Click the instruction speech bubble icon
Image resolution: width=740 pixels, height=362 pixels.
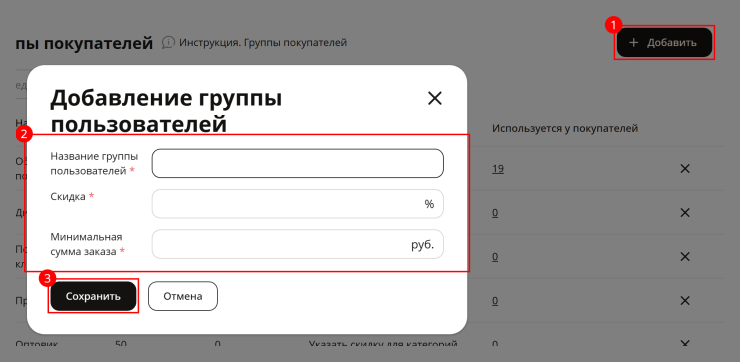click(168, 42)
